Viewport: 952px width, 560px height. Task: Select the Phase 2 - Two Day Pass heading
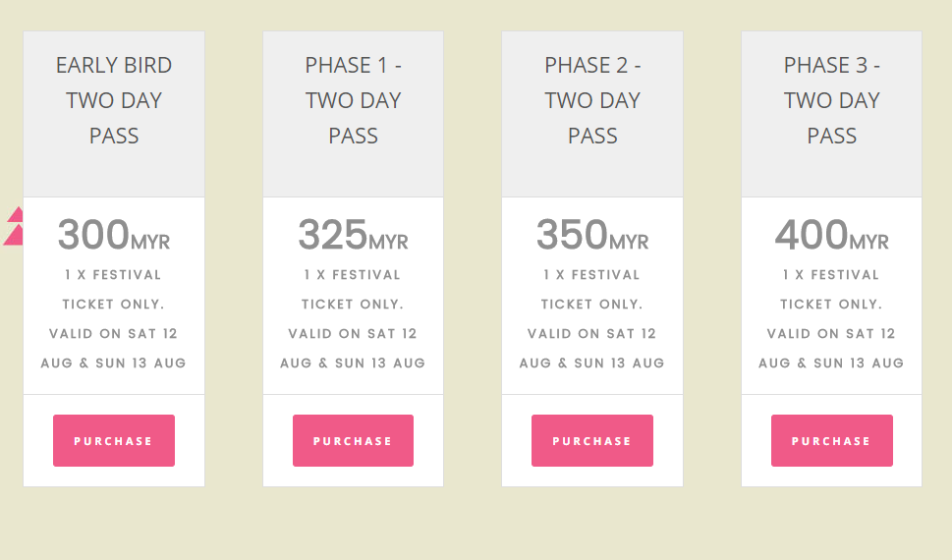coord(592,100)
